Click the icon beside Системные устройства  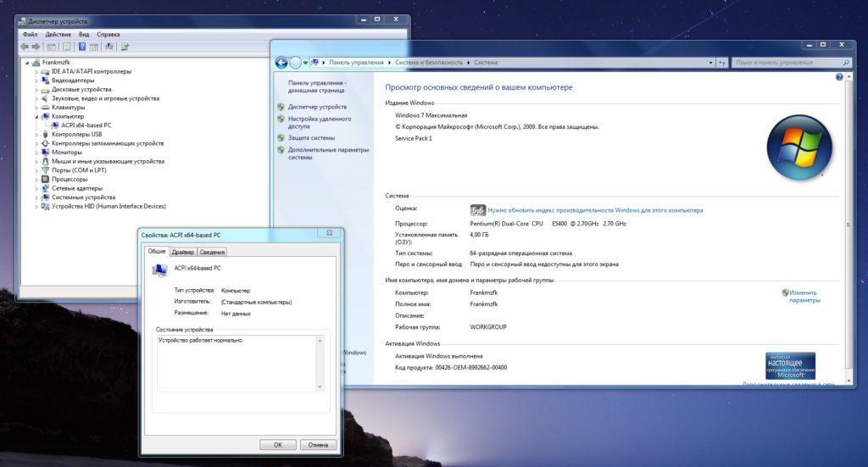[x=46, y=197]
